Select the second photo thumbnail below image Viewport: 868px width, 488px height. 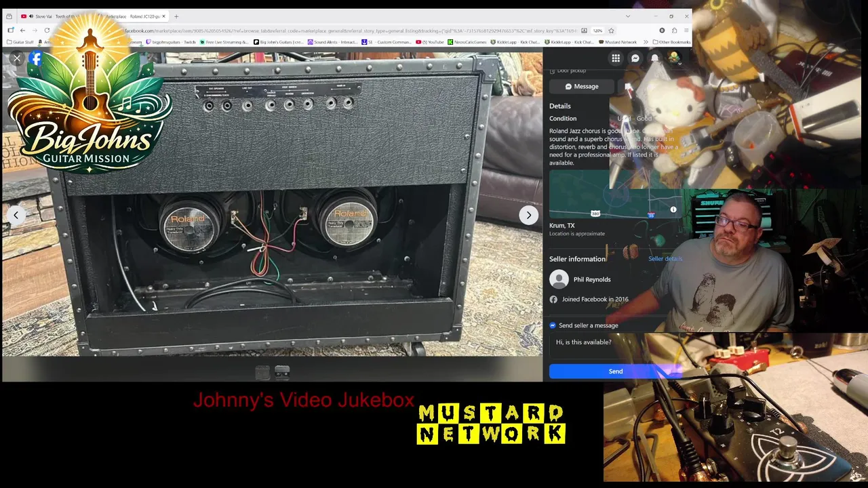[282, 372]
